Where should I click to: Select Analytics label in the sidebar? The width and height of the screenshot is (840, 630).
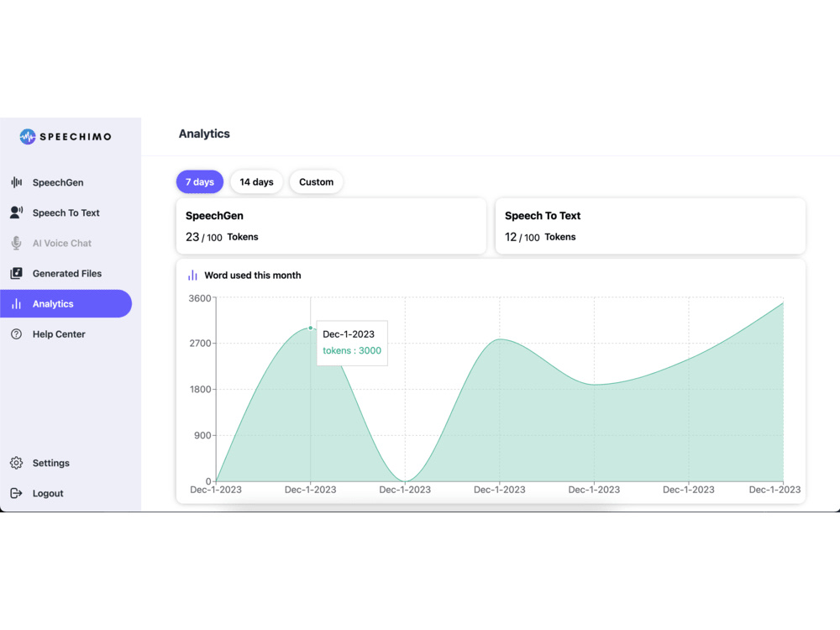point(53,304)
